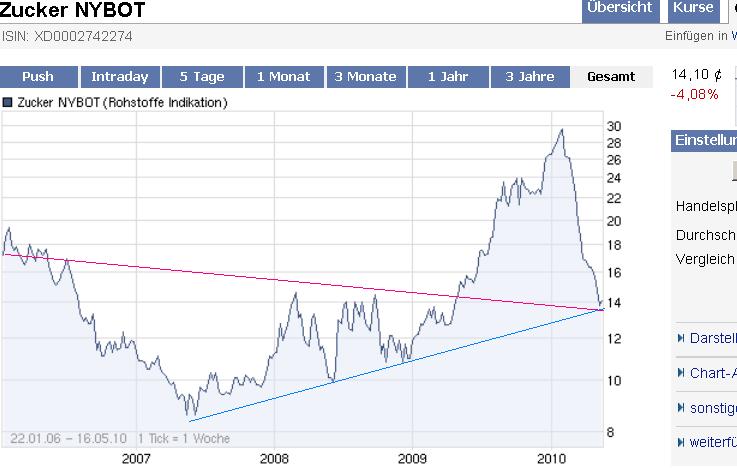The image size is (737, 468).
Task: Switch to the Push chart tab
Action: point(38,77)
